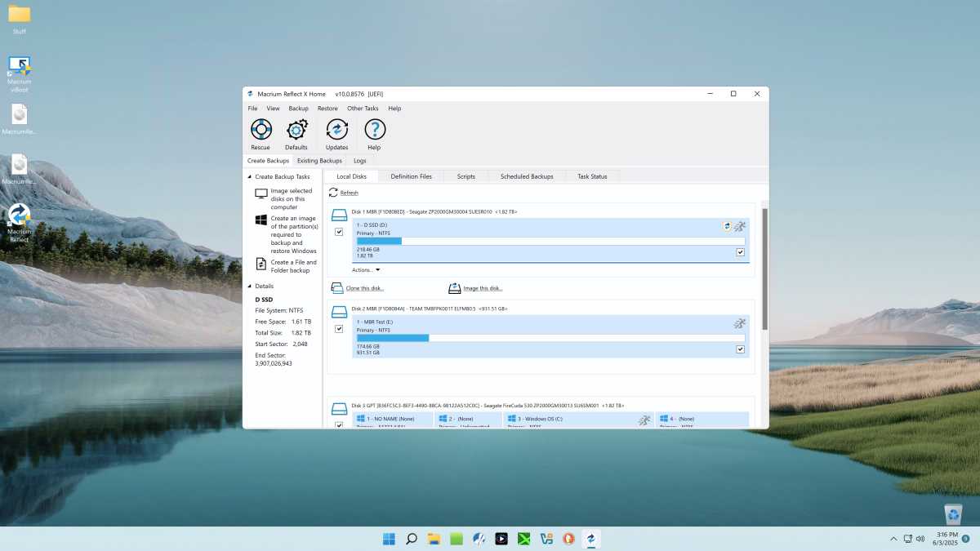The image size is (980, 551).
Task: Open the Recycle Bin on desktop
Action: (952, 513)
